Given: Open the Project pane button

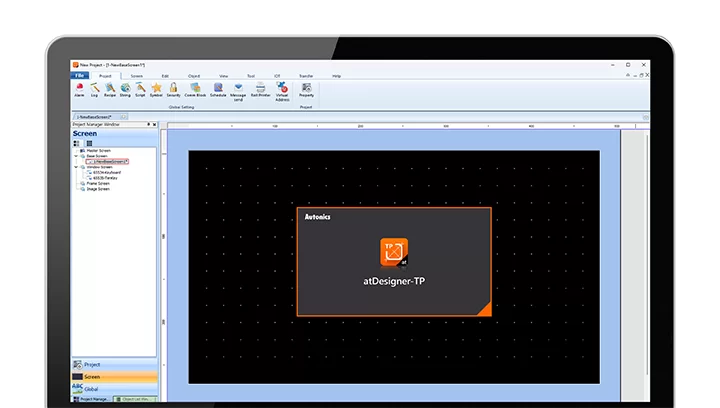Looking at the screenshot, I should click(114, 364).
